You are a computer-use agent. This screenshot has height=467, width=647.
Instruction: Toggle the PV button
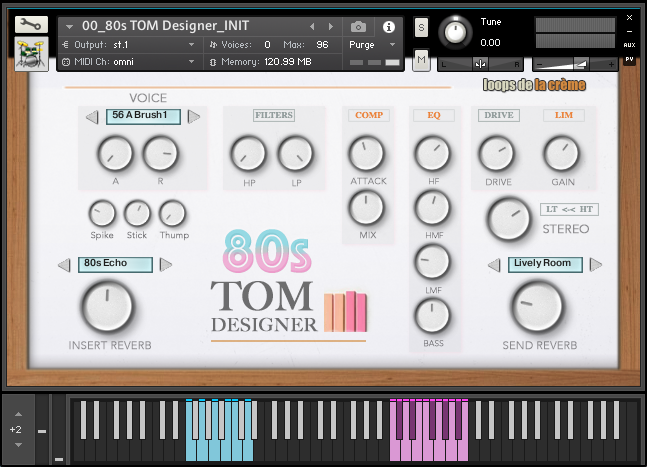629,59
